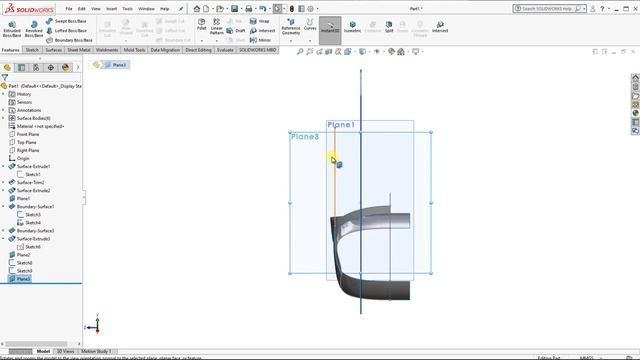Screen dimensions: 640x360
Task: Choose Lofted Boss/Base feature
Action: (x=66, y=31)
